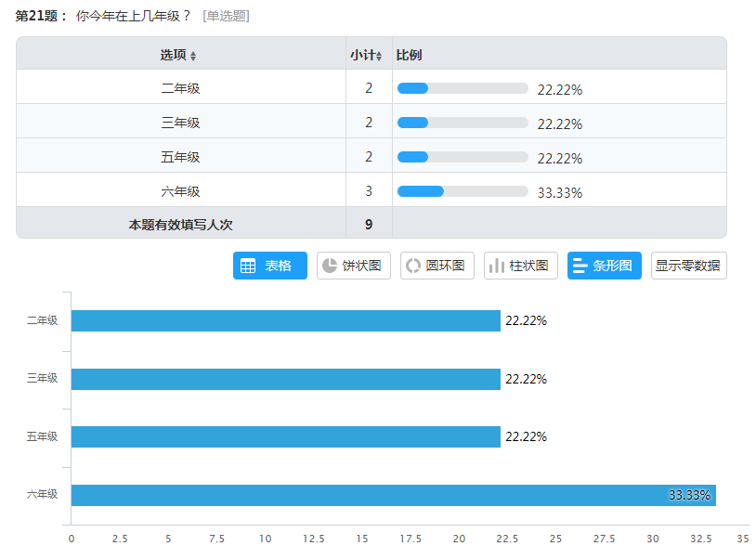Image resolution: width=756 pixels, height=546 pixels.
Task: Click the 六年级 horizontal chart bar
Action: 394,496
